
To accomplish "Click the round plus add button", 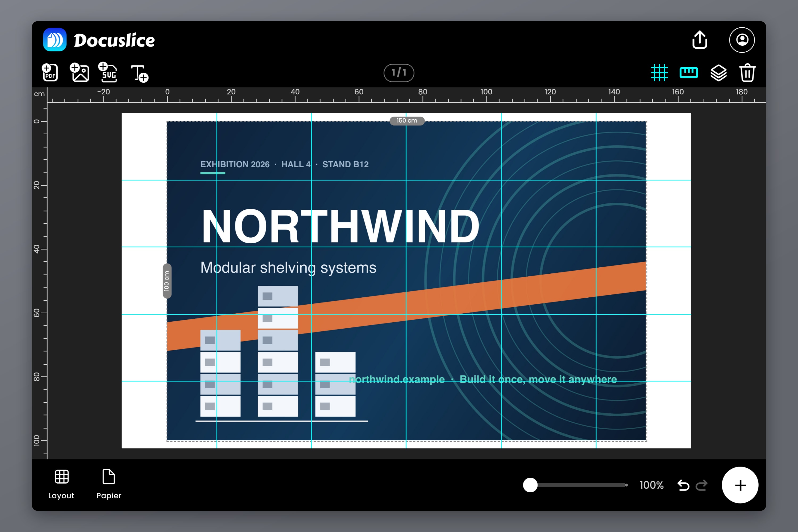I will 740,485.
